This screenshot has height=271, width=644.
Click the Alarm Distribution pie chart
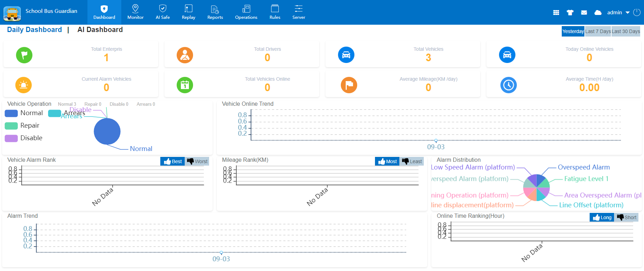point(536,188)
